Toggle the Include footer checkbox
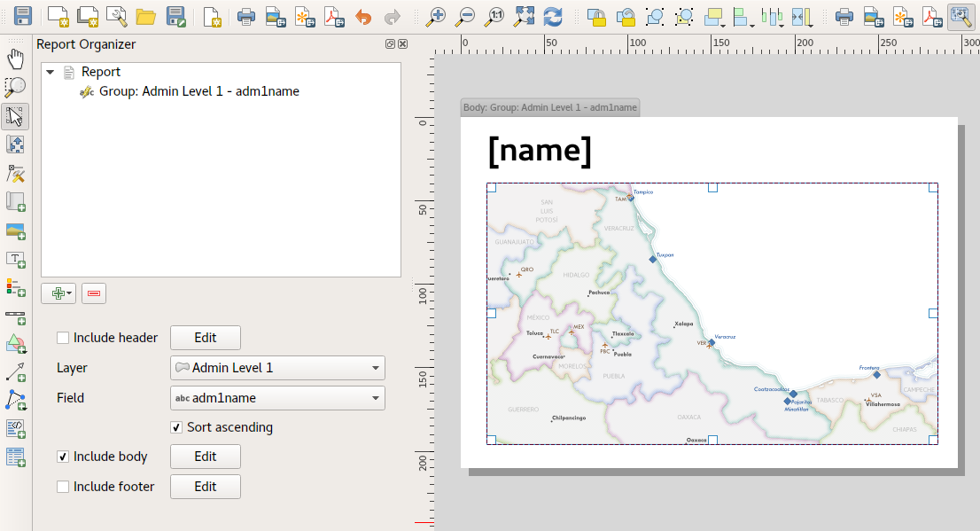The height and width of the screenshot is (531, 980). 63,487
